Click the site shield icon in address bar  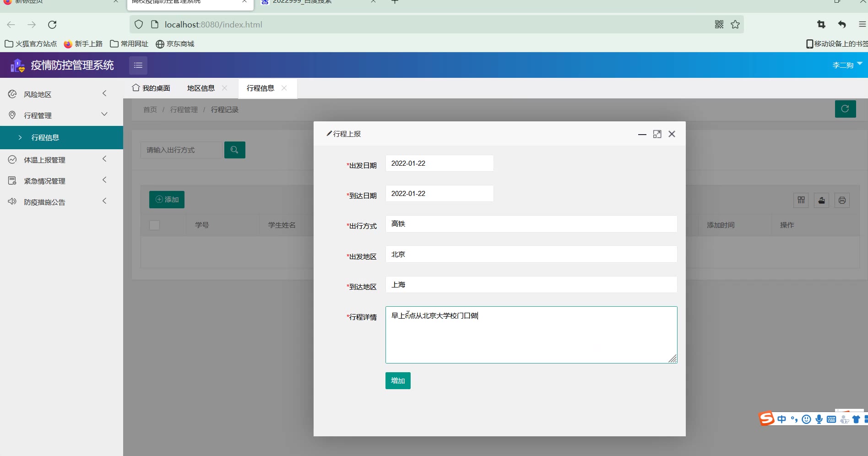point(139,25)
